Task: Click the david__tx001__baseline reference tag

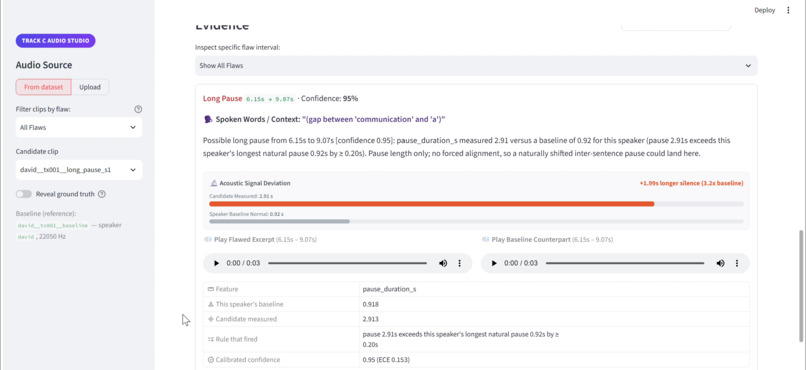Action: click(53, 225)
